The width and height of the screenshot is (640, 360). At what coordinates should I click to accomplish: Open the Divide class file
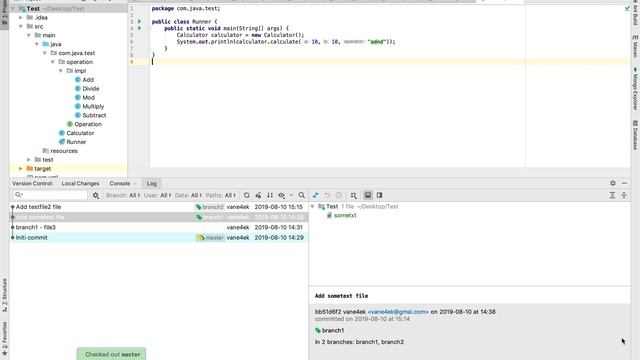(87, 89)
